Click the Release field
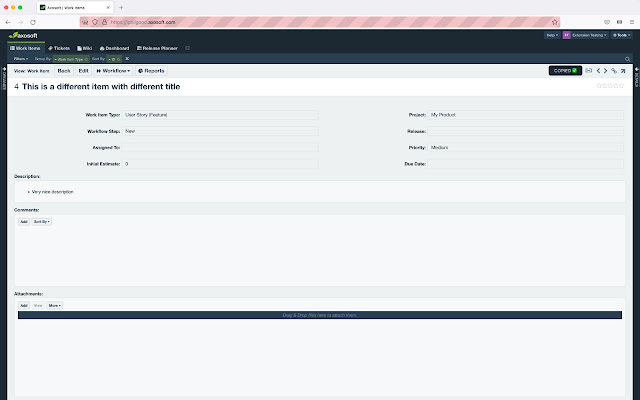Image resolution: width=640 pixels, height=400 pixels. [526, 131]
